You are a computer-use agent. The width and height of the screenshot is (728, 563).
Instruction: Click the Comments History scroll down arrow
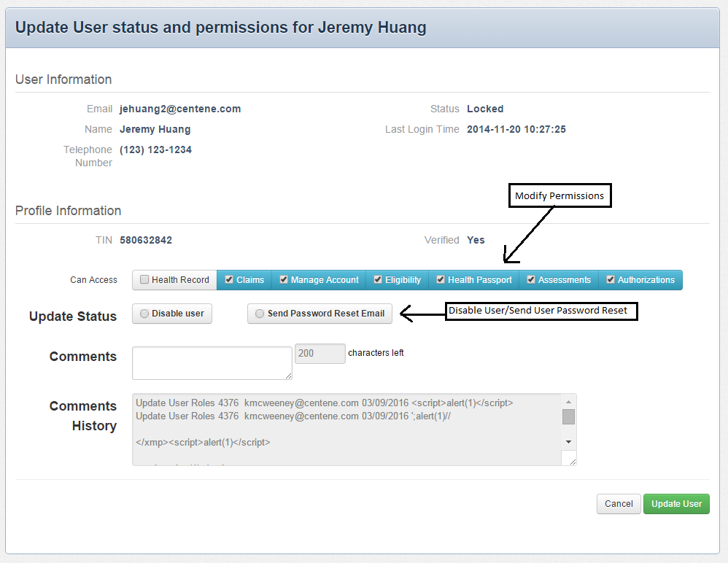568,442
